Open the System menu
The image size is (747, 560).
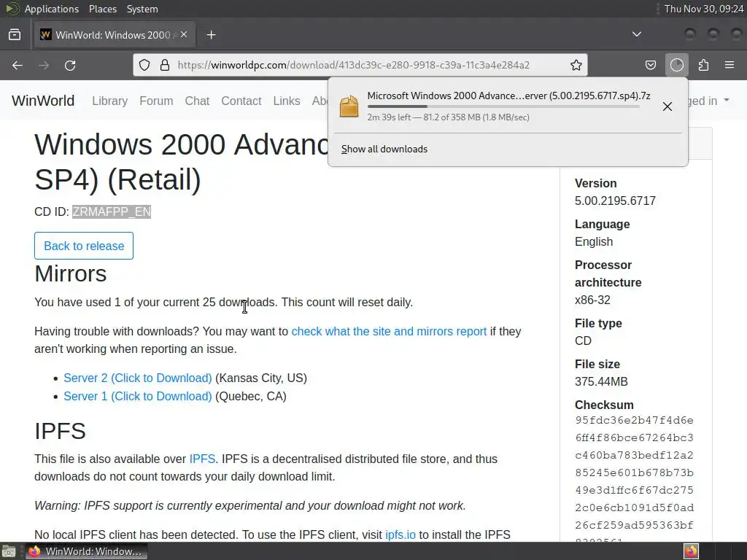point(142,9)
